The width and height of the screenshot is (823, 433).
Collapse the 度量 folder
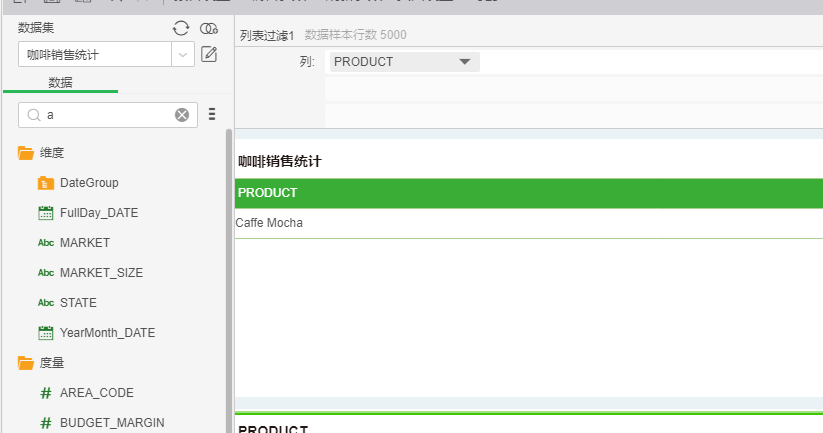[26, 363]
